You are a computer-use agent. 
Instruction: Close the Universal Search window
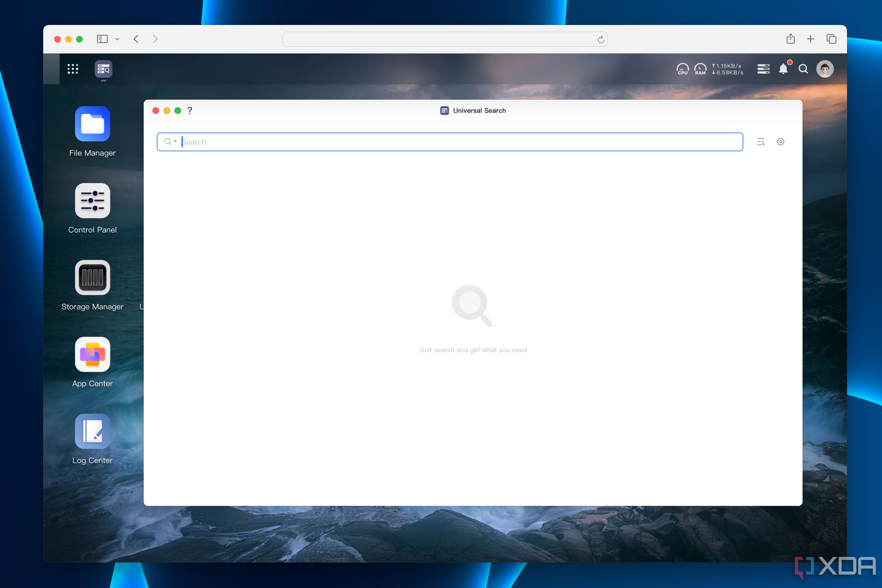click(156, 111)
